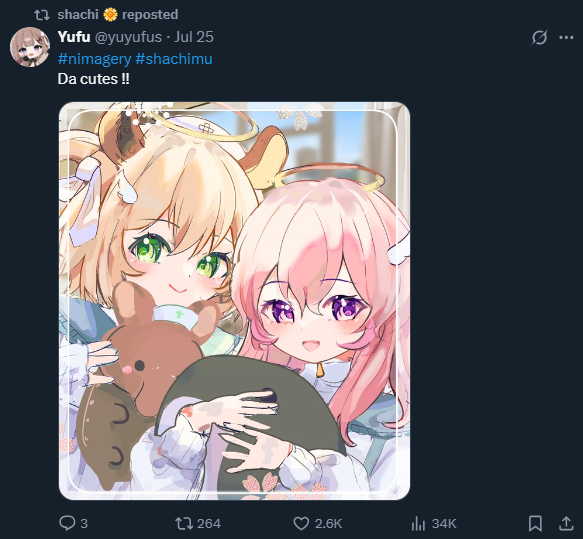Click the Yufu display name
Viewport: 583px width, 539px height.
74,37
